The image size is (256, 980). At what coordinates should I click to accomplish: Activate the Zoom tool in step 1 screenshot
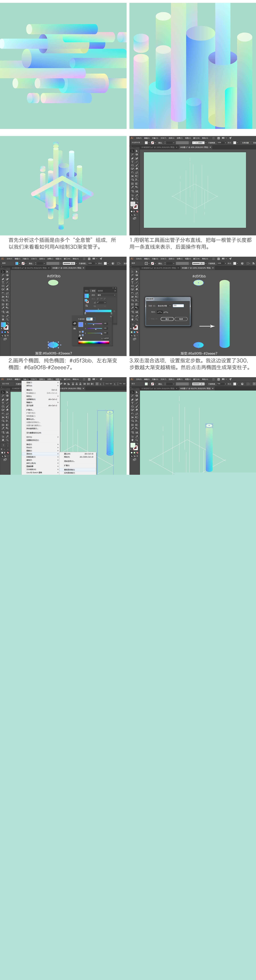click(x=137, y=199)
